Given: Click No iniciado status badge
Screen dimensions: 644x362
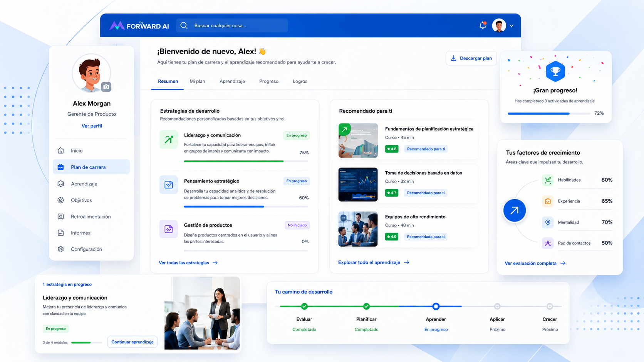Looking at the screenshot, I should 297,225.
